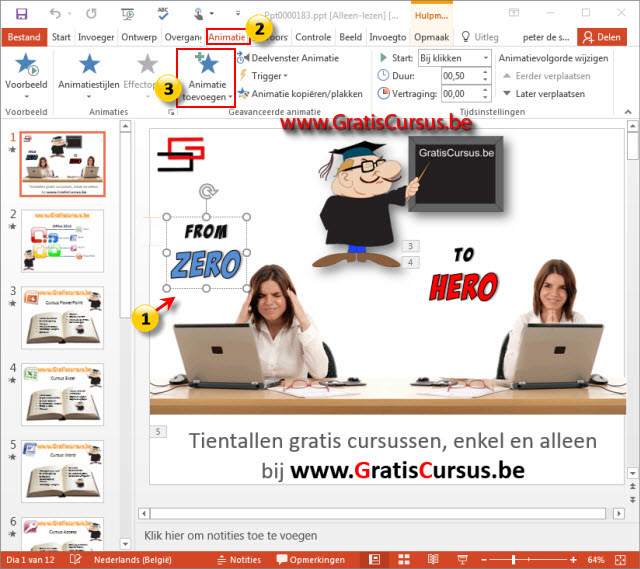Click Animatie kopiëren/plakken painter
This screenshot has width=640, height=569.
point(300,94)
